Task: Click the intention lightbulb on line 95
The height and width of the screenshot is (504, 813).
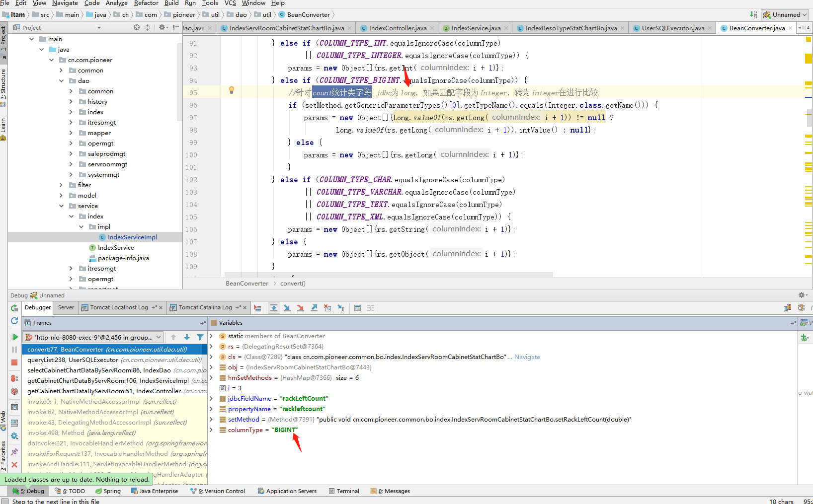Action: (x=231, y=90)
